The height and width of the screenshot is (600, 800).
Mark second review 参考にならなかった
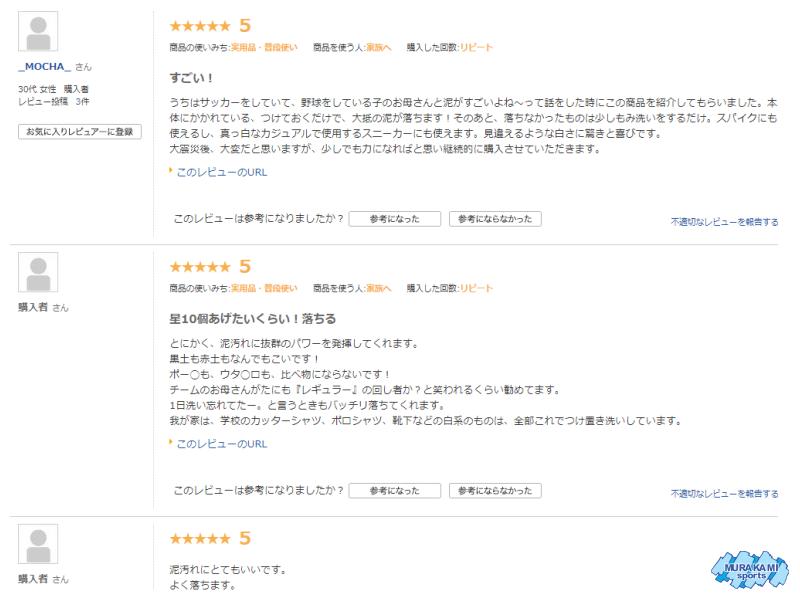(495, 490)
